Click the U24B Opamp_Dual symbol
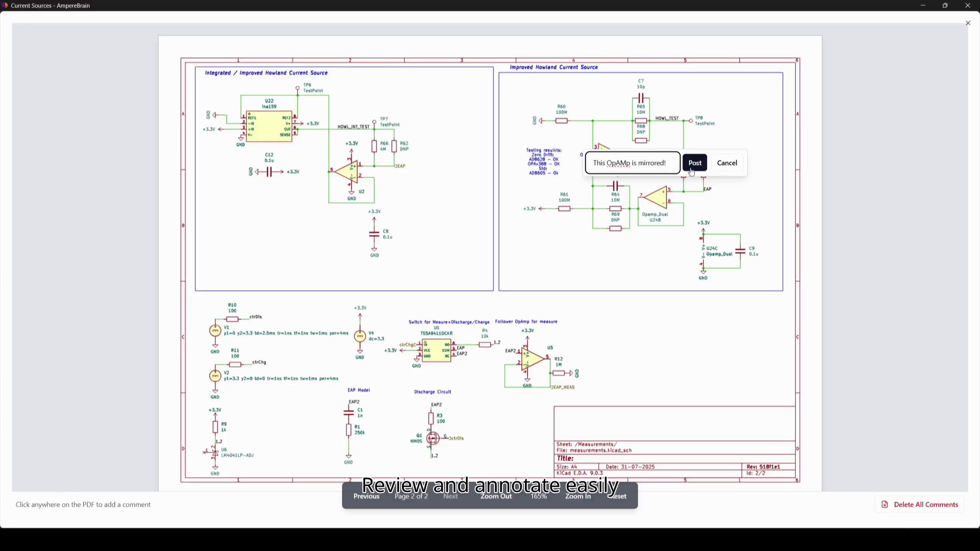 tap(655, 197)
